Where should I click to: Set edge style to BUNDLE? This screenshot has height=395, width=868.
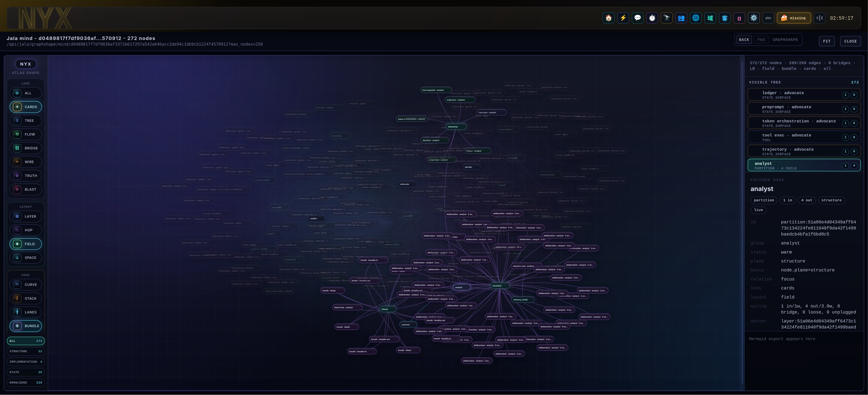pyautogui.click(x=26, y=326)
